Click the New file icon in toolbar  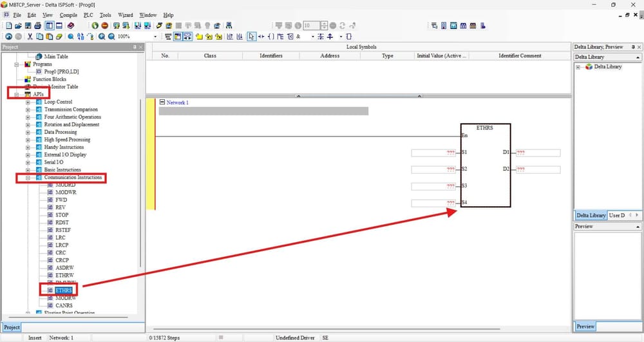tap(8, 26)
